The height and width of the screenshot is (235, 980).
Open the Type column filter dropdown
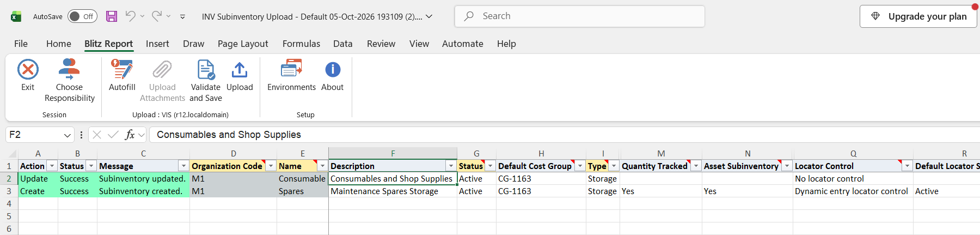tap(614, 166)
